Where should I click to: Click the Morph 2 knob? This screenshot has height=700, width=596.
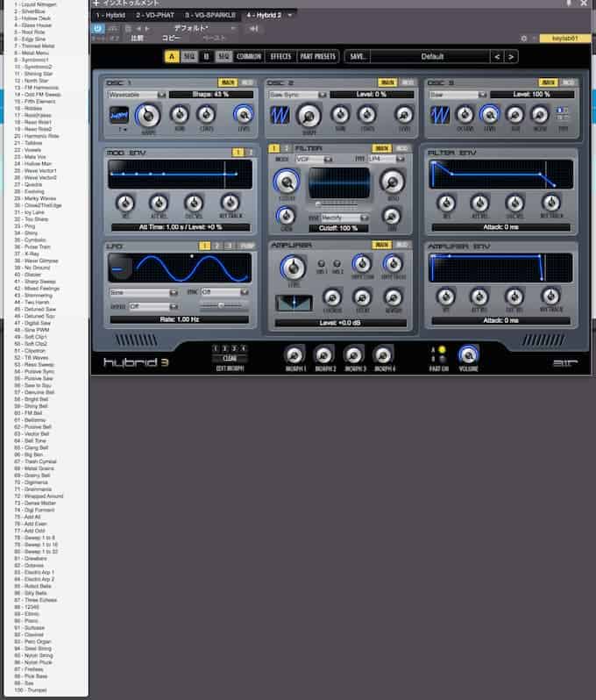pos(324,355)
